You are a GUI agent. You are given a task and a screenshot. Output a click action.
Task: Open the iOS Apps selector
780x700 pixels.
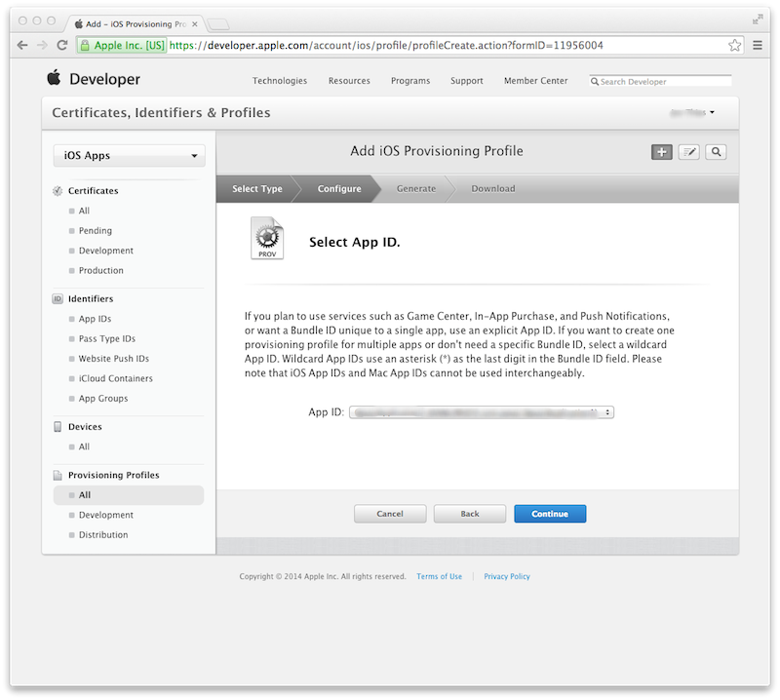128,155
